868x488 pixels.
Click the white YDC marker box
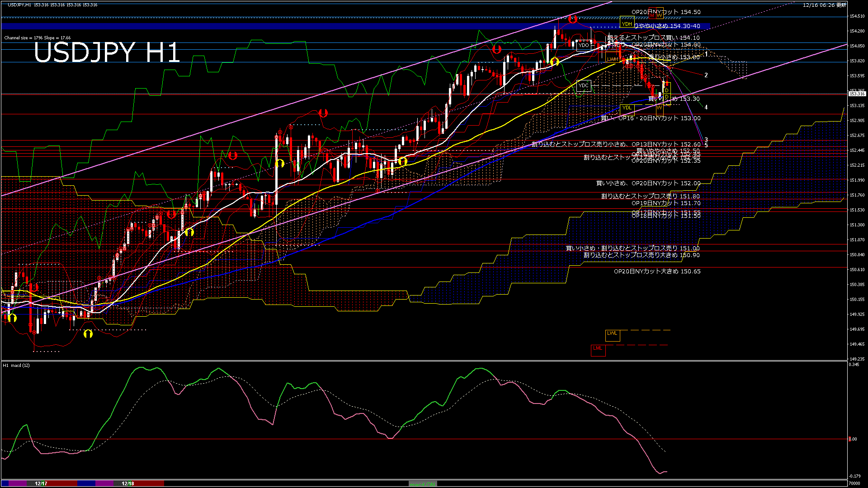(584, 85)
